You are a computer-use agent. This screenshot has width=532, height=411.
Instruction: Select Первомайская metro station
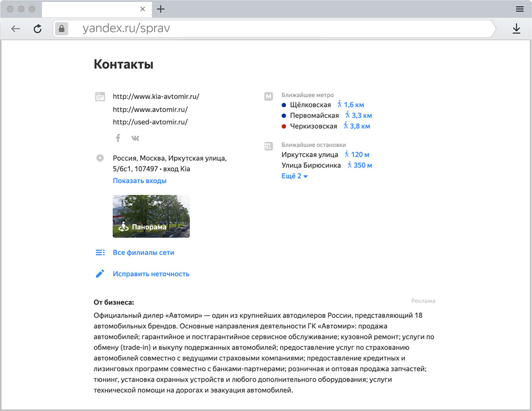click(314, 116)
